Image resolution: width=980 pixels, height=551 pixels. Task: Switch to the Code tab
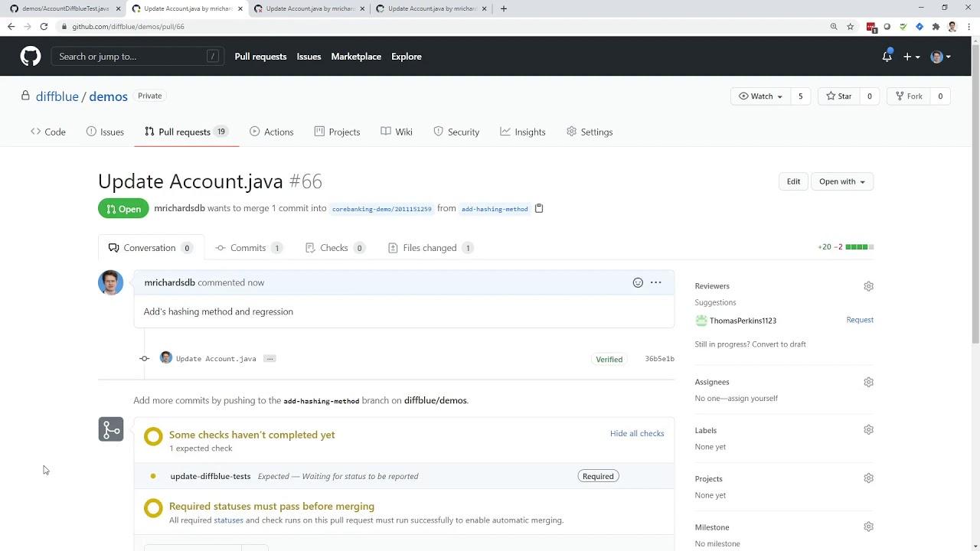click(48, 132)
